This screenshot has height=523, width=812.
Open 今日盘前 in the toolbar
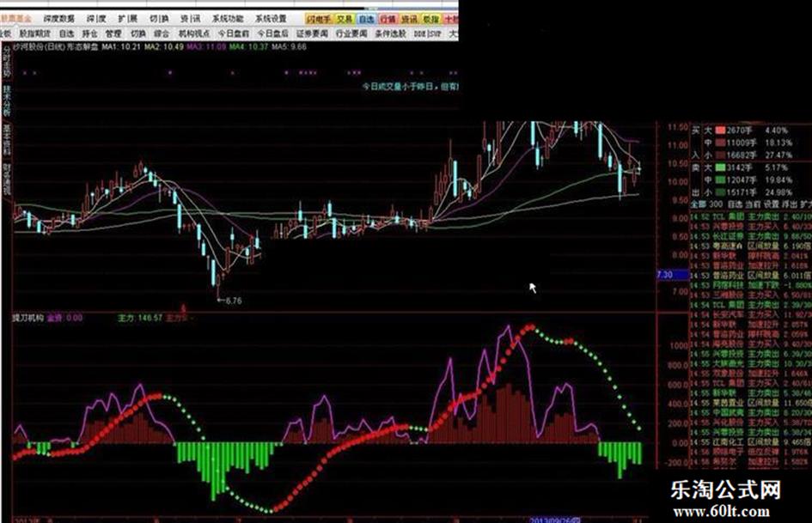pyautogui.click(x=234, y=33)
